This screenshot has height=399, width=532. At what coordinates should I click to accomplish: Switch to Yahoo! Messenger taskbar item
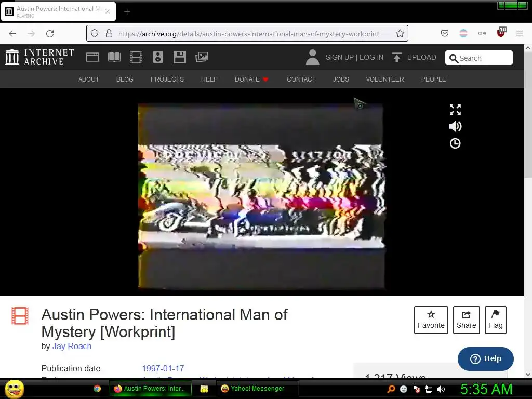(258, 389)
